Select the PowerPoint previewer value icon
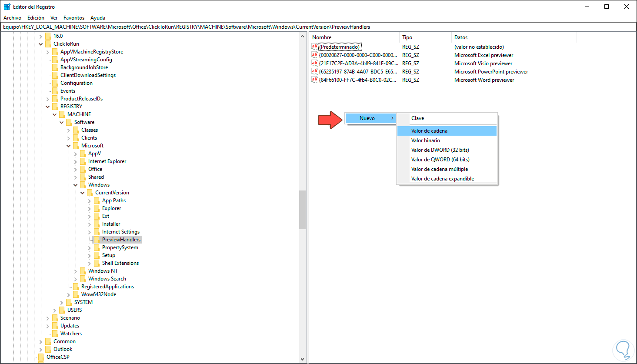Screen dimensions: 637x364 click(315, 71)
